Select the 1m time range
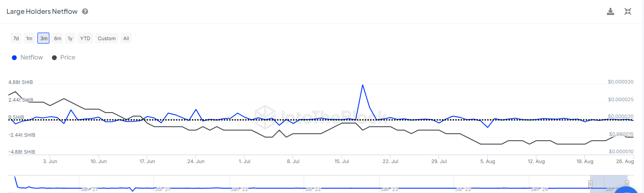Screen dimensions: 644x193 point(29,38)
